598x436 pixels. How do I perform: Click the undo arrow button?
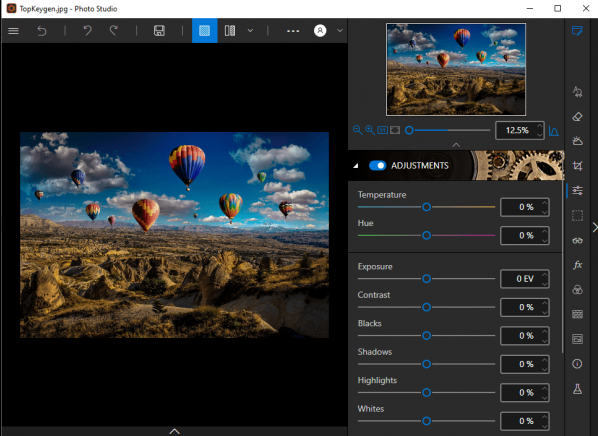[x=87, y=31]
